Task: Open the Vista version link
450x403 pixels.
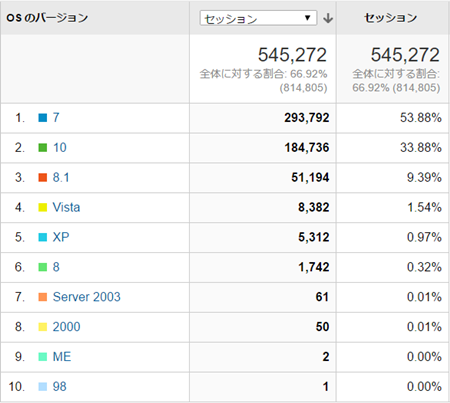Action: coord(66,207)
